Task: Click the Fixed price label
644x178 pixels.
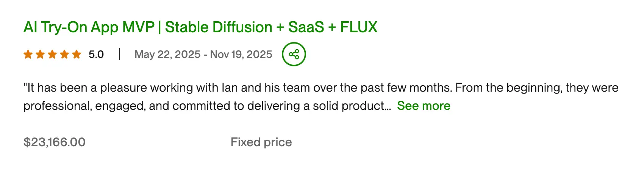Action: 261,142
